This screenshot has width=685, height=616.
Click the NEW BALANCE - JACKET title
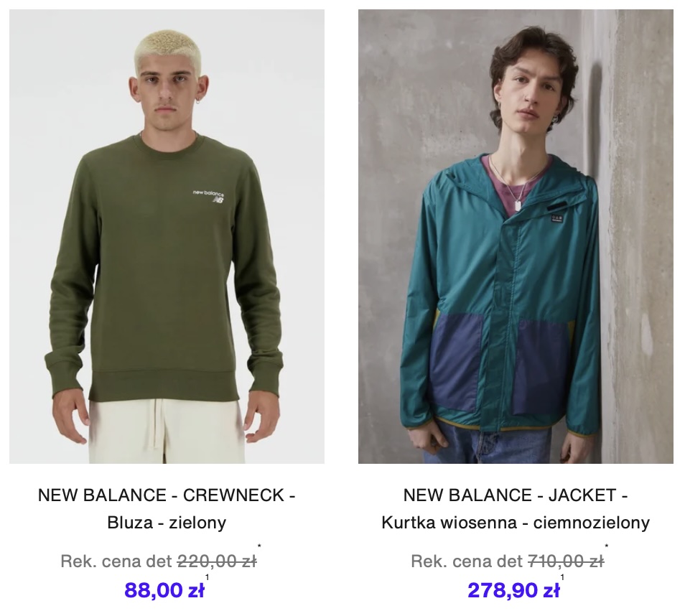(x=516, y=495)
